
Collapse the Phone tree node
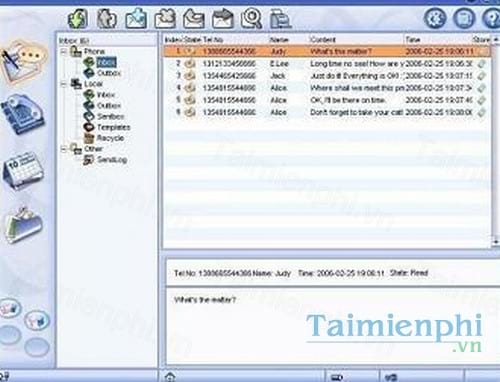point(63,52)
